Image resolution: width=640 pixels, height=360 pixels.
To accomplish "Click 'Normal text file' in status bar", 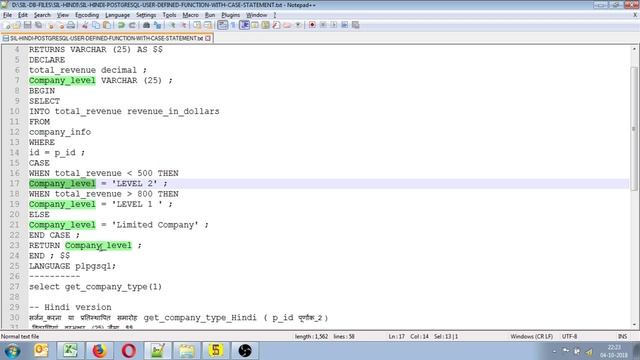I will [20, 336].
